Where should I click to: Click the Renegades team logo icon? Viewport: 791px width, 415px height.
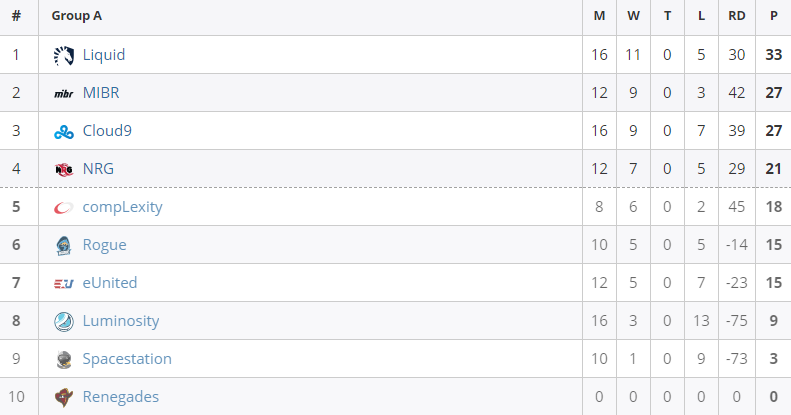pos(64,397)
